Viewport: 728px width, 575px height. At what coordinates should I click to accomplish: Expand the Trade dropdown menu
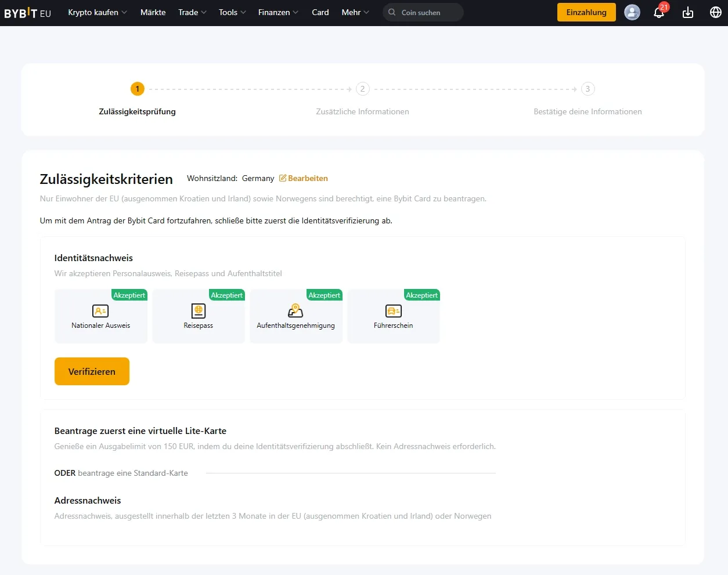(192, 12)
